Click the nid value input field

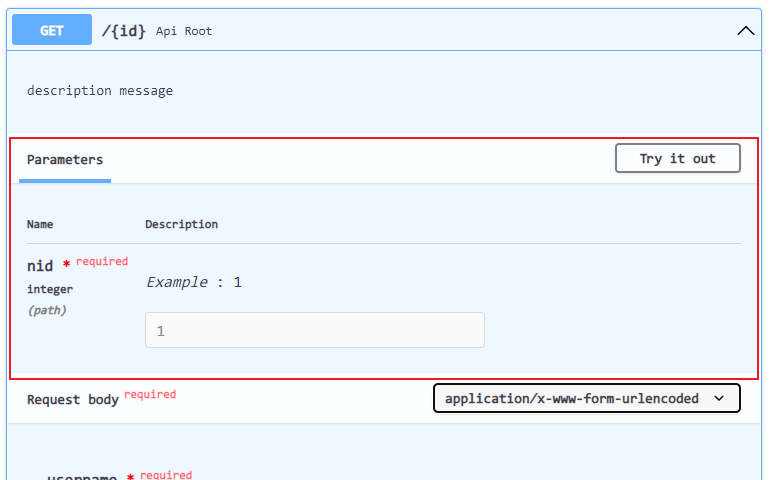(314, 330)
